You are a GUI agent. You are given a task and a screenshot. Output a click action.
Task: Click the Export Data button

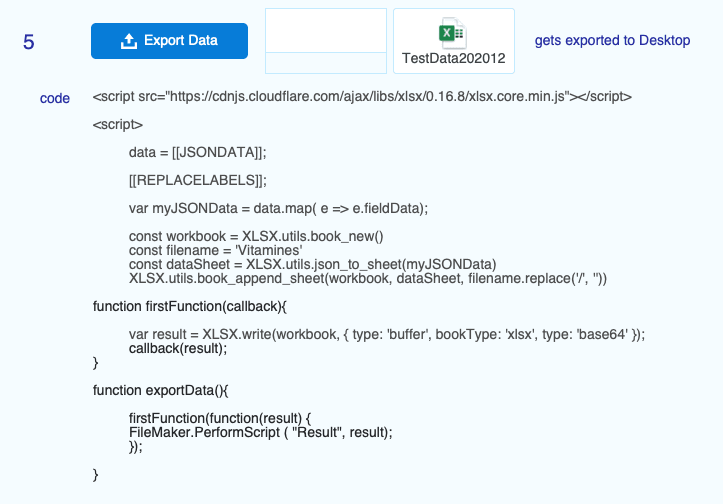tap(169, 41)
